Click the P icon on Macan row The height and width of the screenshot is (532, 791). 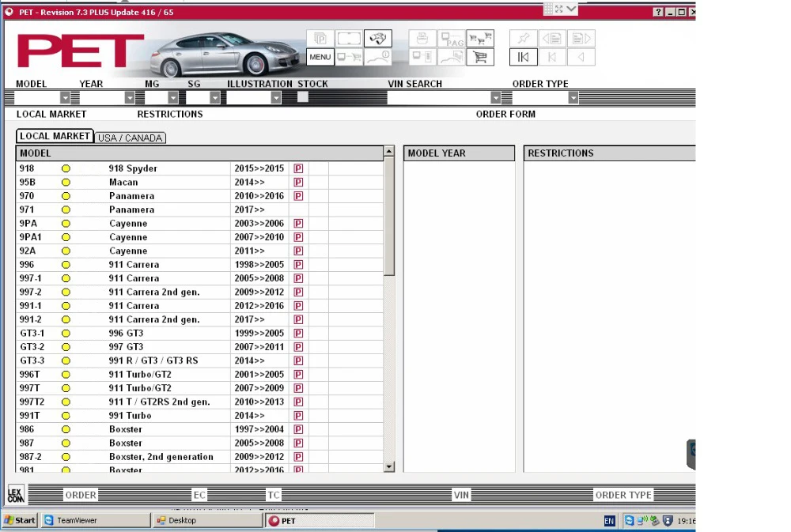pyautogui.click(x=298, y=182)
